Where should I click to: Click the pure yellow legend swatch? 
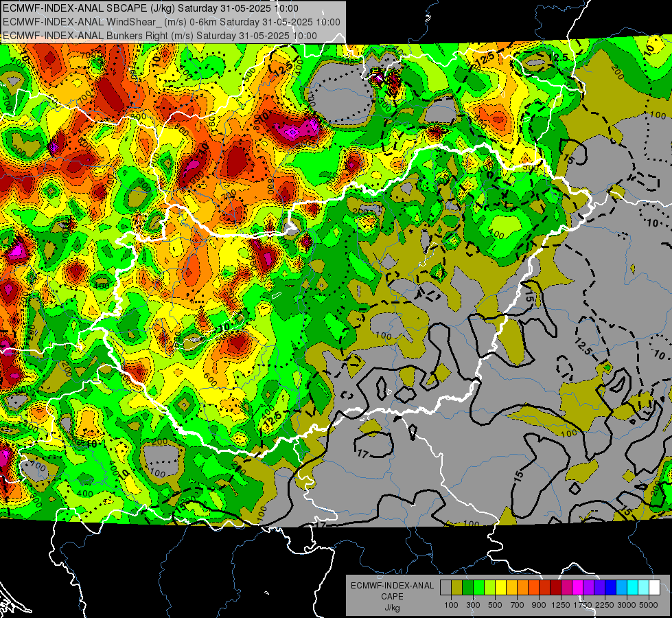(500, 588)
